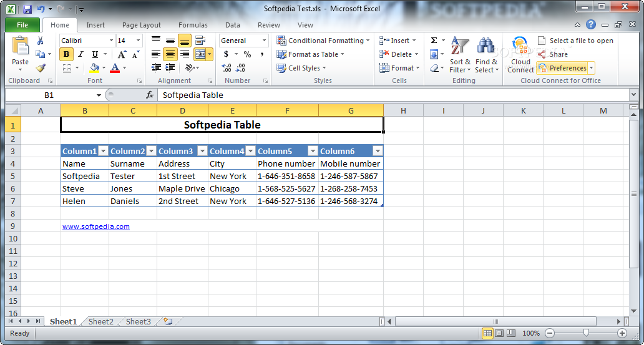Open Cell Styles gallery

point(301,68)
